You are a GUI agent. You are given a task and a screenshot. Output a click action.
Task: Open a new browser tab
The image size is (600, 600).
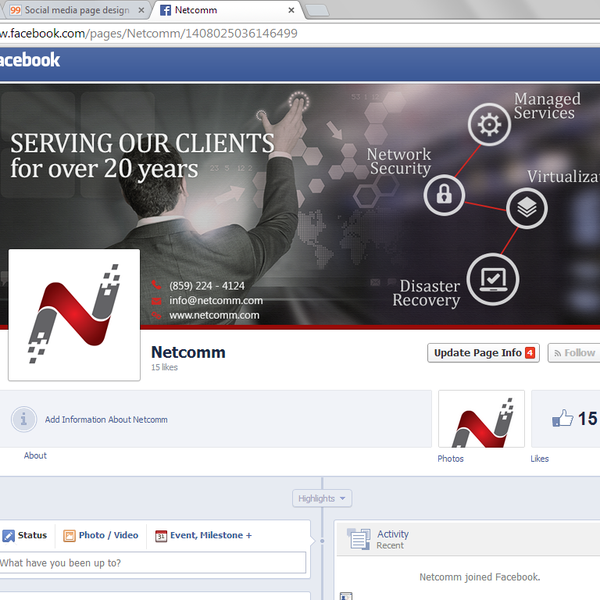coord(317,10)
